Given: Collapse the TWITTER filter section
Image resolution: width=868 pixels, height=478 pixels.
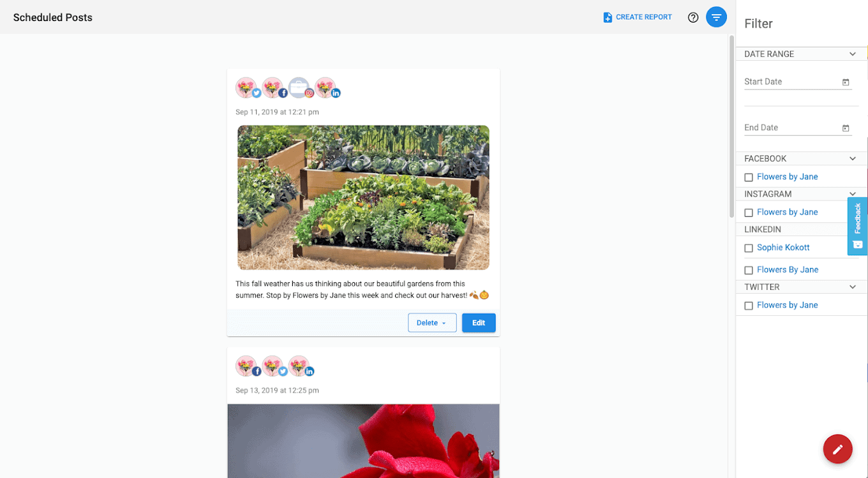Looking at the screenshot, I should pyautogui.click(x=852, y=287).
